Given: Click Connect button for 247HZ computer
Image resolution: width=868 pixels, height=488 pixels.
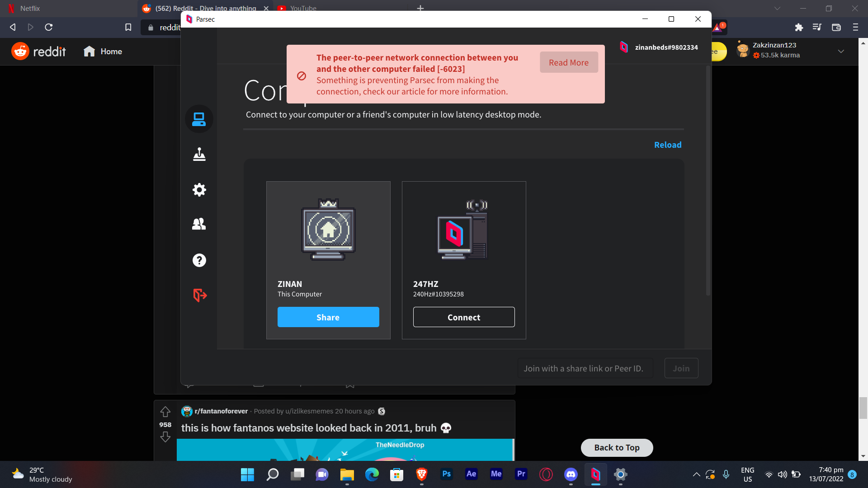Looking at the screenshot, I should [x=464, y=317].
